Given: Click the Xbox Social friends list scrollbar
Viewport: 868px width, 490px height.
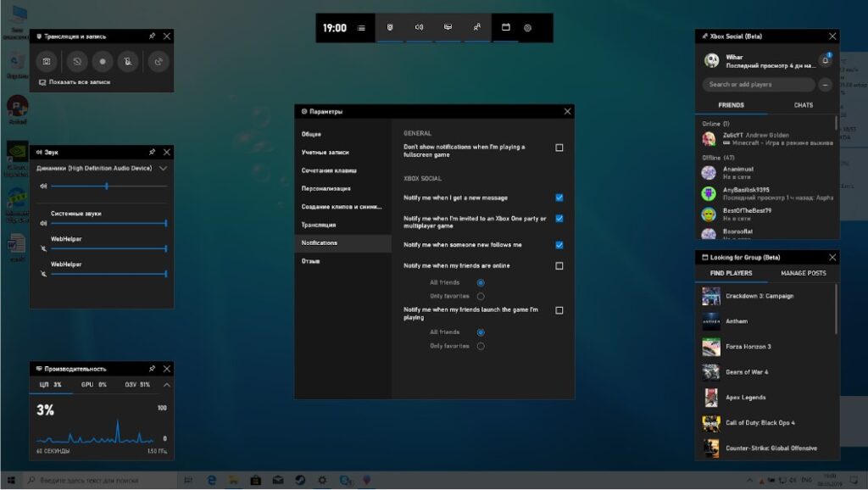Looking at the screenshot, I should pos(836,123).
